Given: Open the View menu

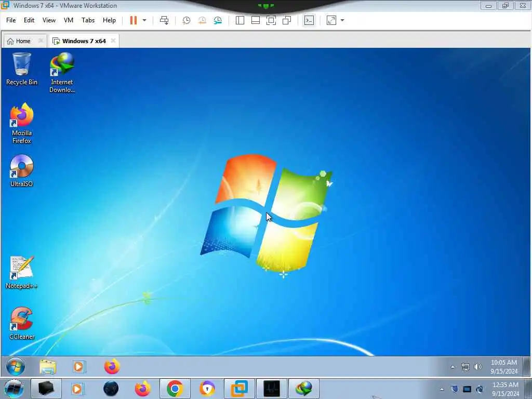Looking at the screenshot, I should [49, 20].
